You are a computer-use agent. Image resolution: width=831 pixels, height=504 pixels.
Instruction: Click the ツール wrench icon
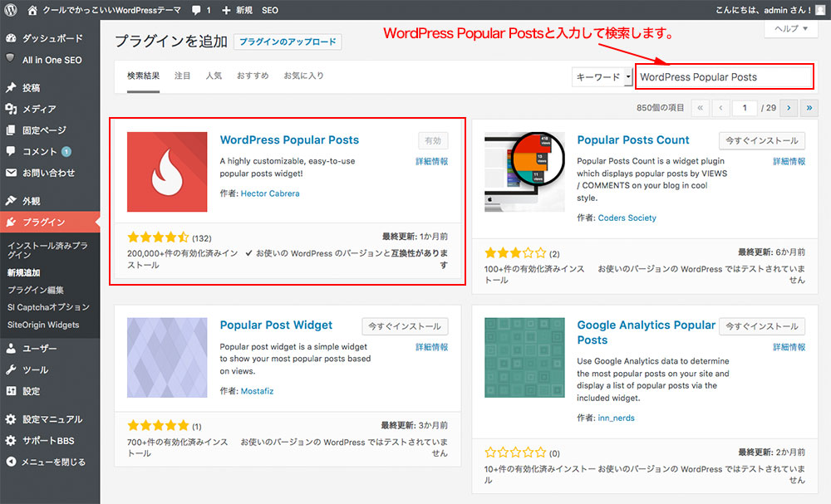coord(11,369)
